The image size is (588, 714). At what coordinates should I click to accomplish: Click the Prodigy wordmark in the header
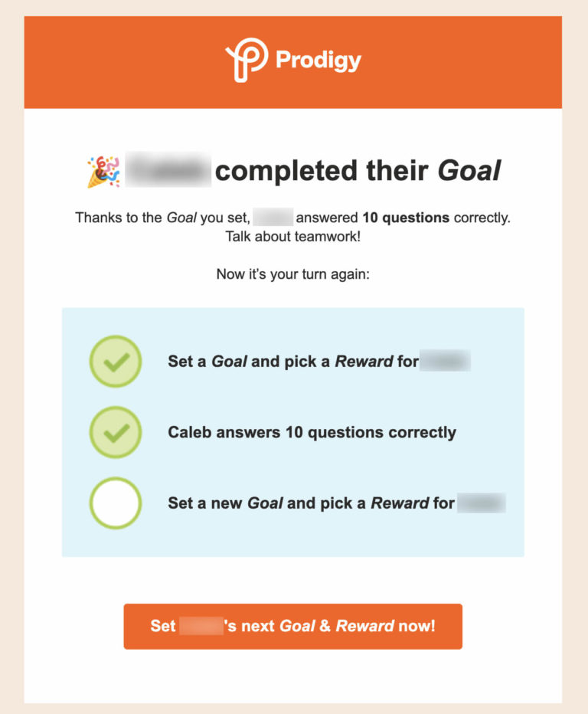[319, 59]
